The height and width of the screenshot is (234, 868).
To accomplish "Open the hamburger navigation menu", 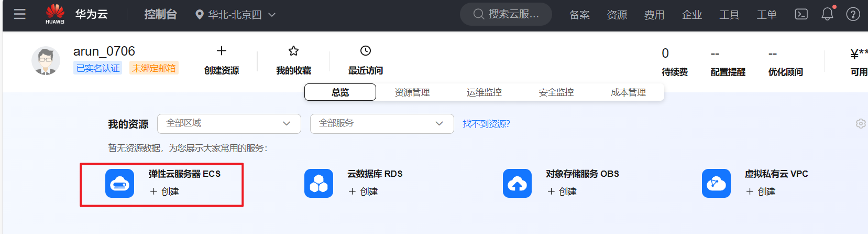I will [20, 14].
